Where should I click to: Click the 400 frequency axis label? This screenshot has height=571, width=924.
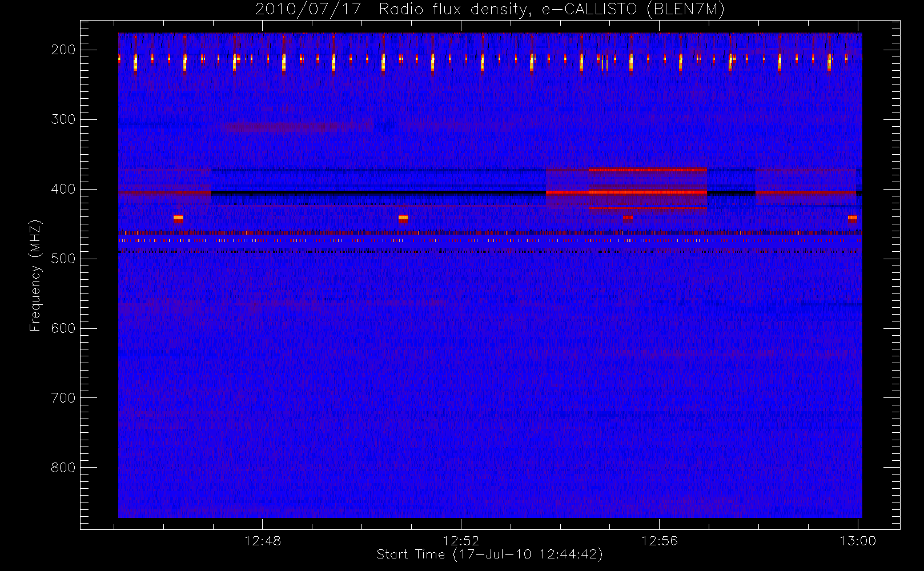[63, 189]
